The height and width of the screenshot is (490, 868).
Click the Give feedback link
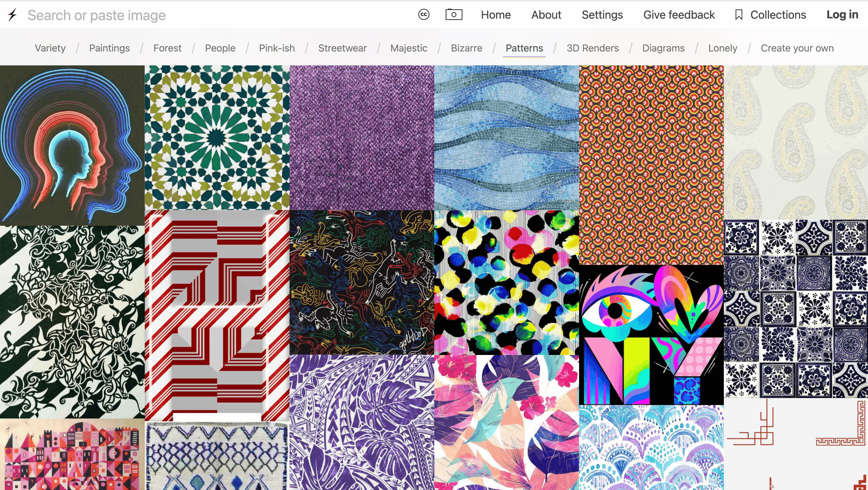[679, 15]
